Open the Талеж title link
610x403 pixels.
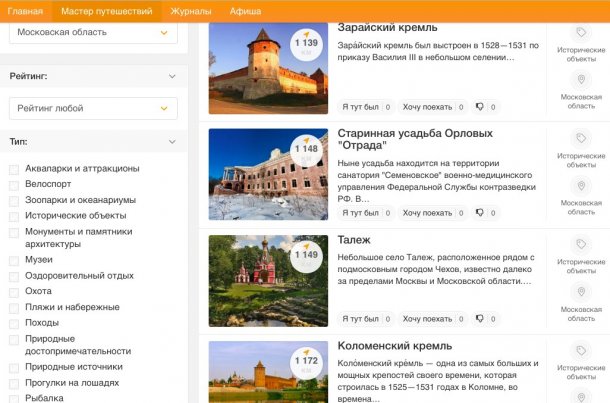(x=354, y=240)
